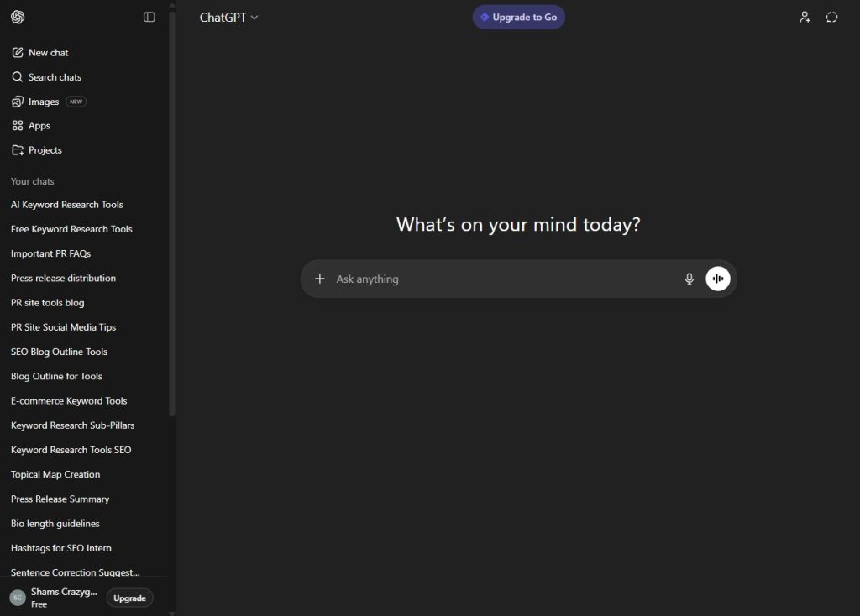This screenshot has width=860, height=616.
Task: Open Bio length guidelines chat
Action: [83, 524]
